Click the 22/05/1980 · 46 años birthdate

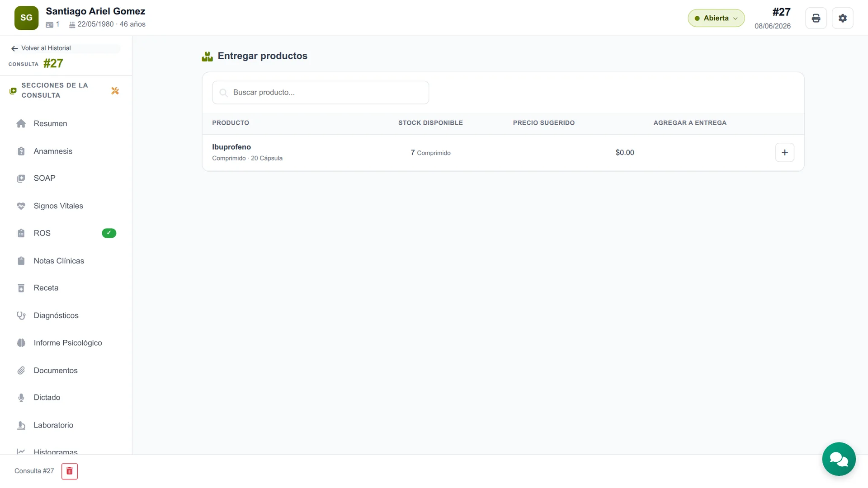(x=111, y=24)
